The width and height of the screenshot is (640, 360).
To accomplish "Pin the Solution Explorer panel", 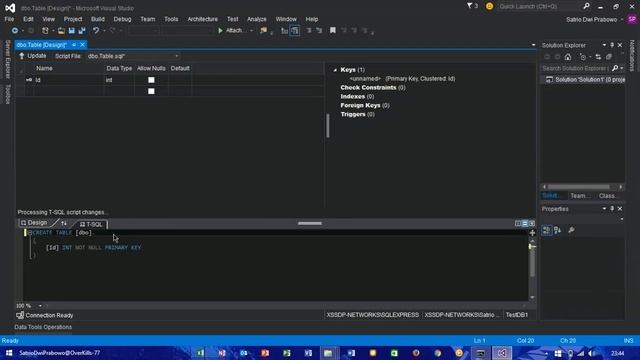I will click(x=612, y=45).
